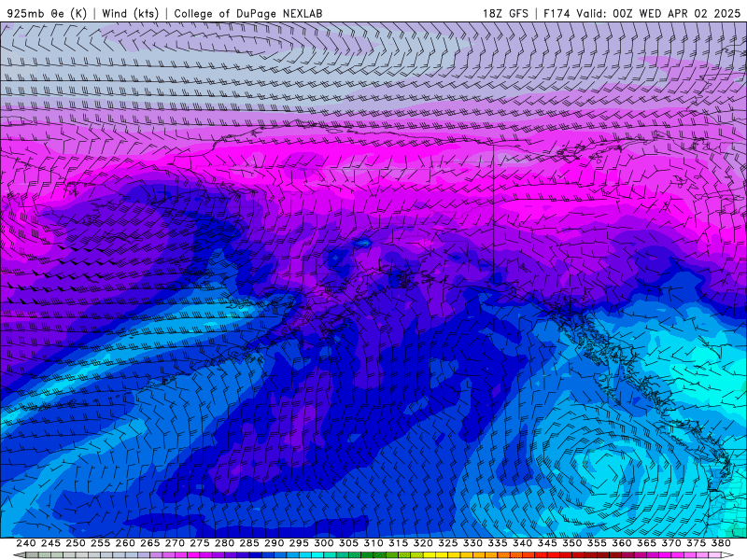Select 'College of DuPage NEXLAB' header text
The height and width of the screenshot is (560, 747).
click(248, 13)
